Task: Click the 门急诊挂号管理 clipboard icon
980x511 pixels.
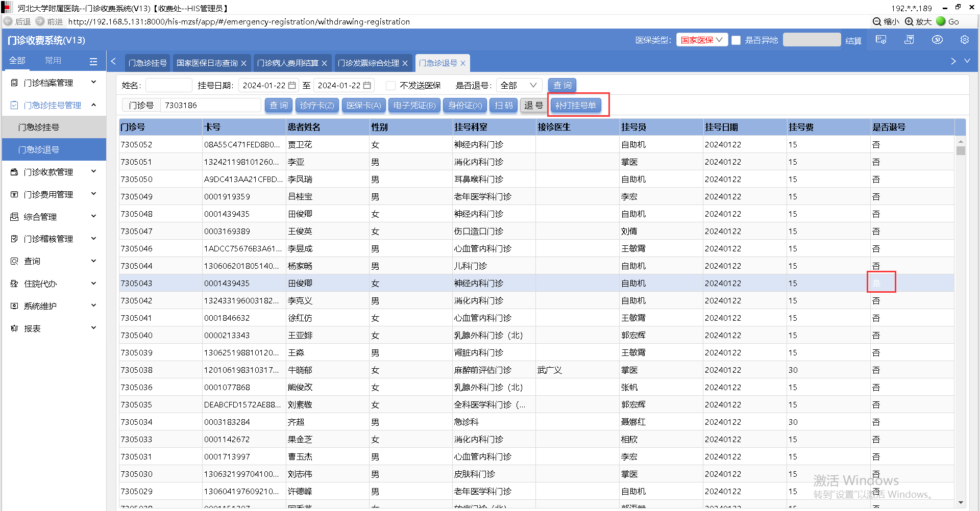Action: (14, 105)
